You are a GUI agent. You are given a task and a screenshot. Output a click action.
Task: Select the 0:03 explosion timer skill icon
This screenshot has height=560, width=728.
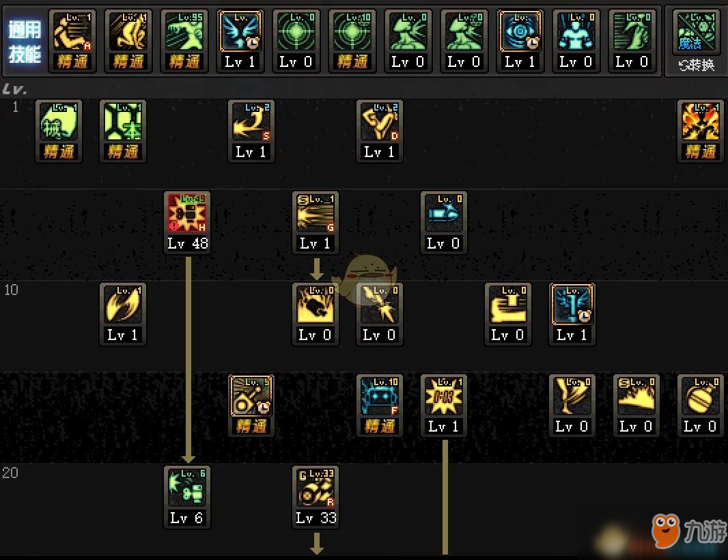(x=444, y=406)
